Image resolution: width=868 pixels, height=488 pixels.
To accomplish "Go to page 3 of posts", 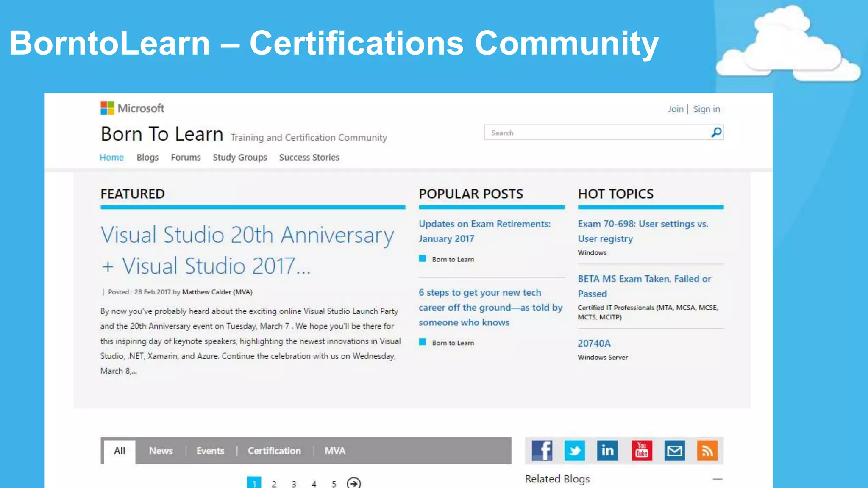I will pyautogui.click(x=294, y=483).
